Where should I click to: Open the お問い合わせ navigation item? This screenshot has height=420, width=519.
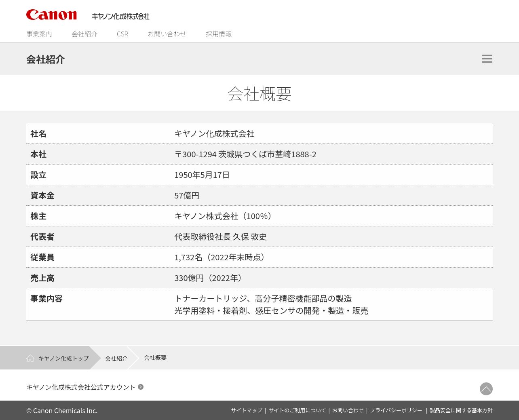click(x=167, y=34)
